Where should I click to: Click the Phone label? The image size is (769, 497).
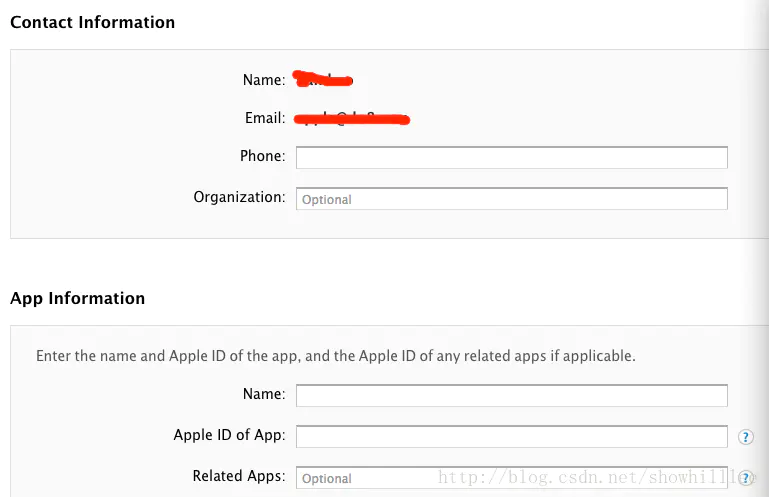262,156
